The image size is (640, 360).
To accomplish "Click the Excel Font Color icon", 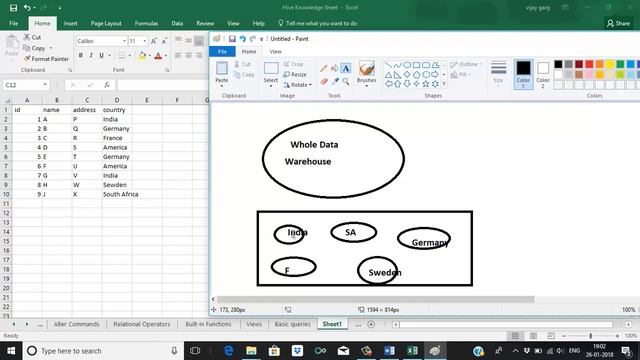I will [x=158, y=56].
